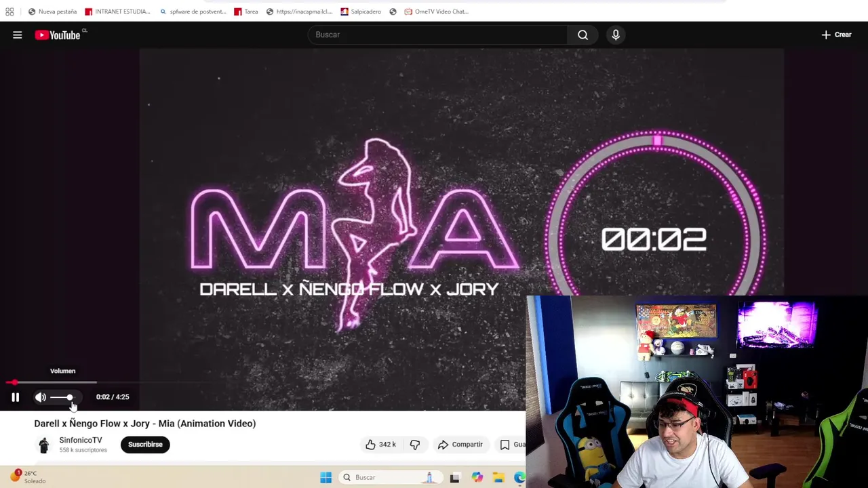This screenshot has width=868, height=488.
Task: Start voice search with the microphone
Action: pyautogui.click(x=616, y=35)
